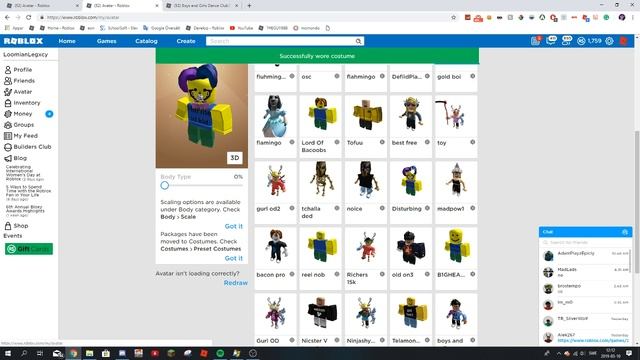The width and height of the screenshot is (640, 360).
Task: Wear the BIGHEA... costume
Action: [x=456, y=249]
